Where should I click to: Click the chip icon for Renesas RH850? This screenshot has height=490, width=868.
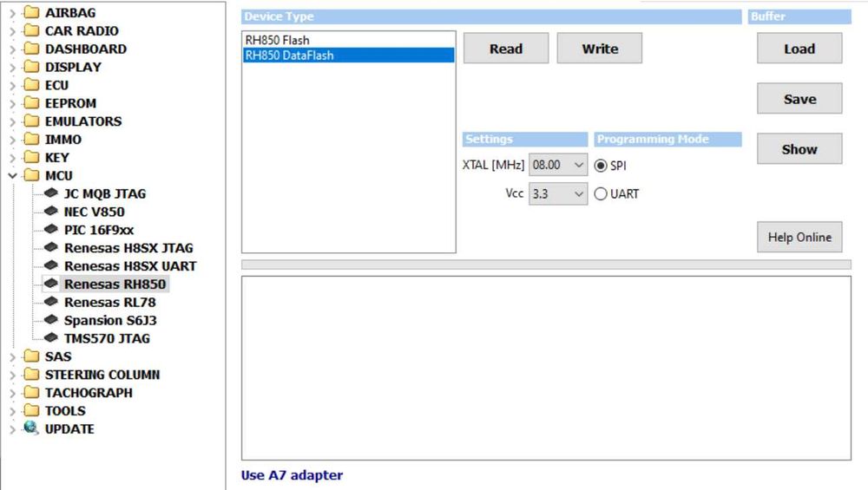(x=51, y=284)
